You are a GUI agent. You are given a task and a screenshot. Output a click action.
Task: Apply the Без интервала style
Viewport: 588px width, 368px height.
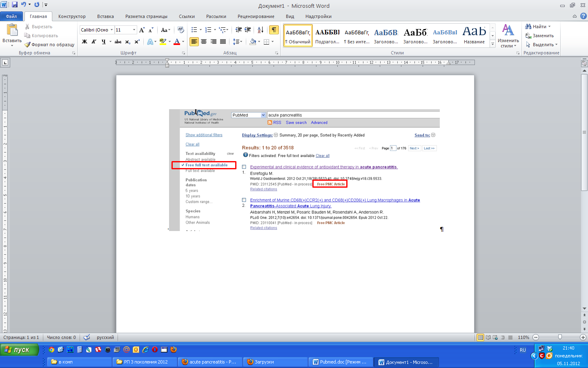pos(356,36)
